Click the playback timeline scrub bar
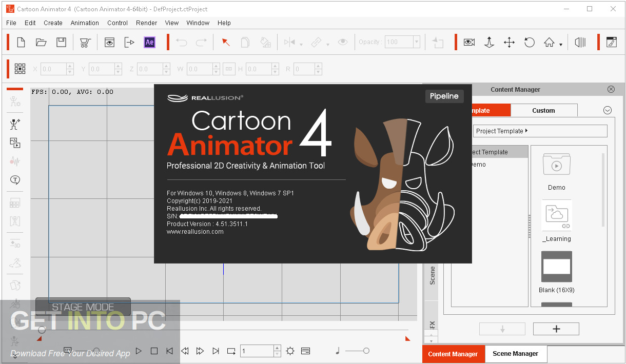The image size is (626, 364). click(x=224, y=330)
